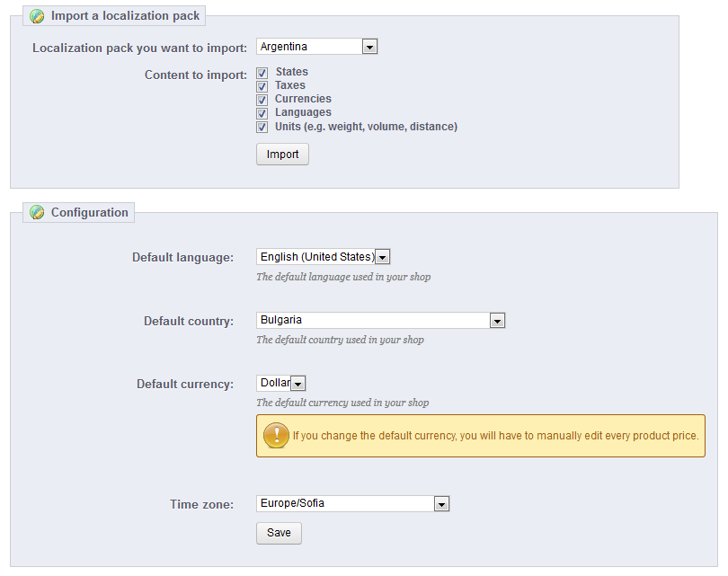The height and width of the screenshot is (576, 728).
Task: Uncheck the States checkbox
Action: coord(262,73)
